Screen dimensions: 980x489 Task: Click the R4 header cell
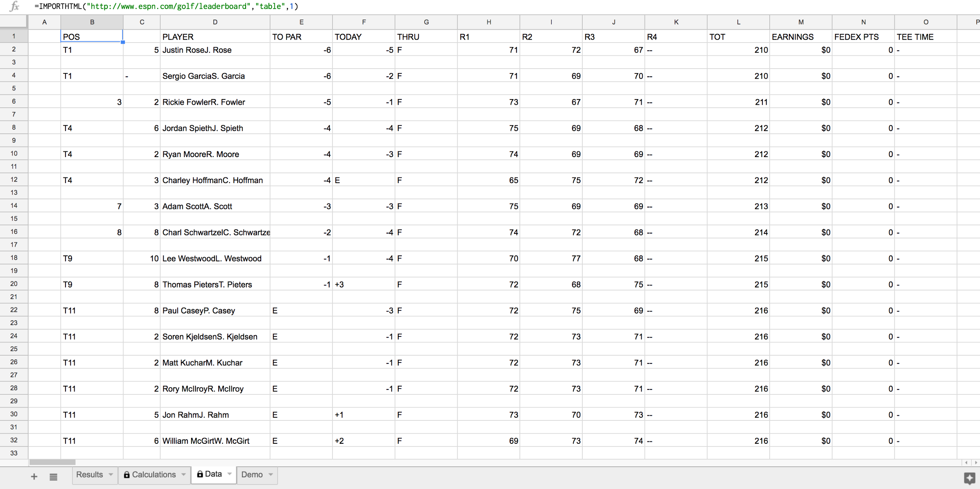click(x=676, y=37)
